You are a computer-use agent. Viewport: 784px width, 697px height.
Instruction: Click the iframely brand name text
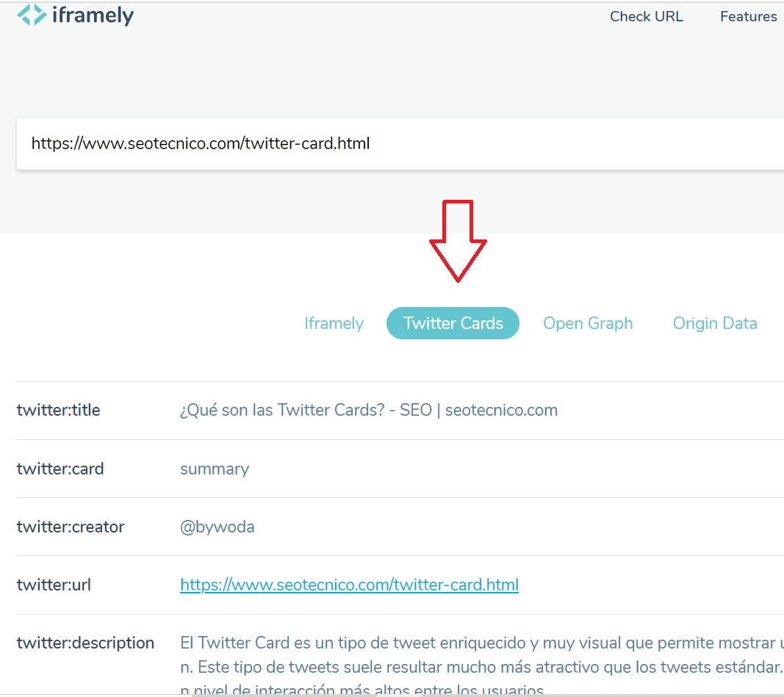tap(93, 15)
